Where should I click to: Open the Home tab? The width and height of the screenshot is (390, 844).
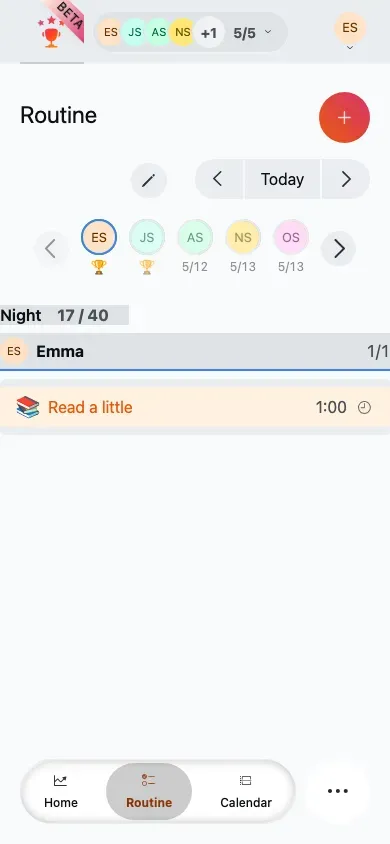click(61, 791)
